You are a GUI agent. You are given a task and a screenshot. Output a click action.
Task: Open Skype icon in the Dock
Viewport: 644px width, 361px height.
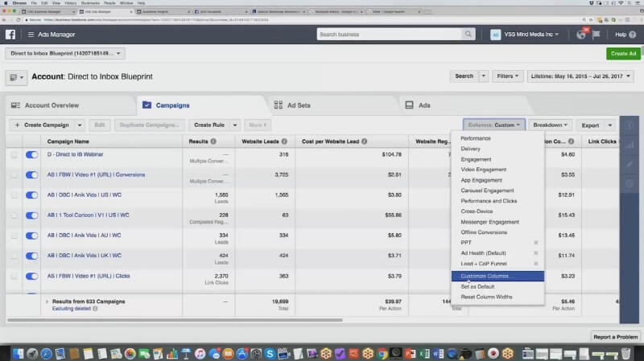click(x=270, y=354)
